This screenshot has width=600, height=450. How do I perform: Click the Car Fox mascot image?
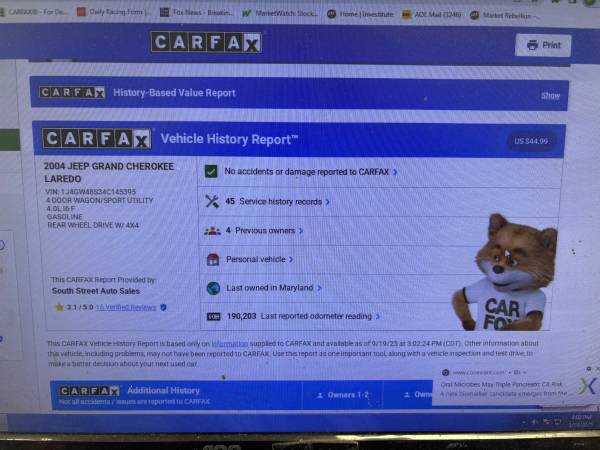[505, 272]
